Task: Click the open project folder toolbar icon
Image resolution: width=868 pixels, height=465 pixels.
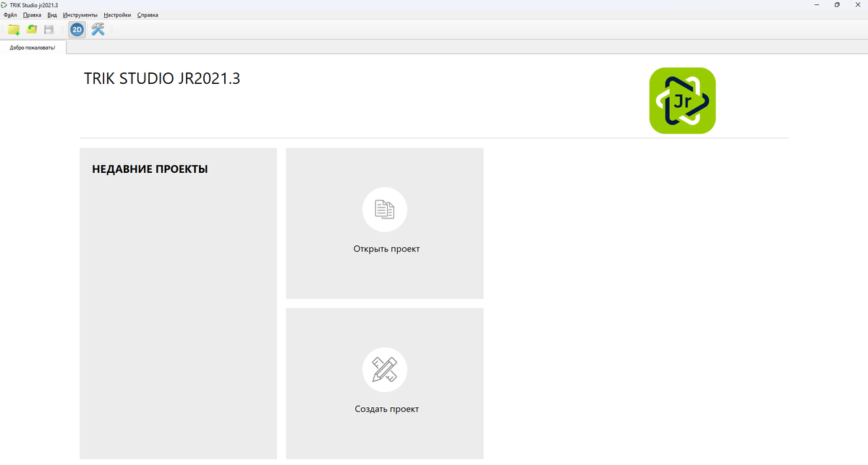Action: [32, 30]
